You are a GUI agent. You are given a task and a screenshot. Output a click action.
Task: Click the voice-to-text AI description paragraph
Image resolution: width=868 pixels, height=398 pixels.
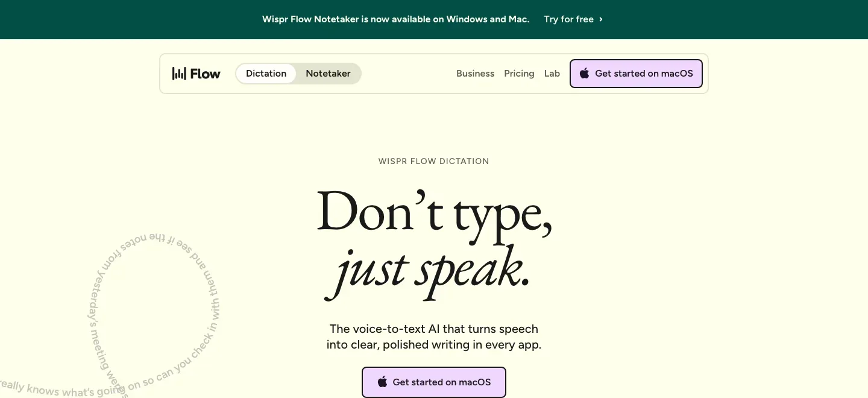[434, 337]
